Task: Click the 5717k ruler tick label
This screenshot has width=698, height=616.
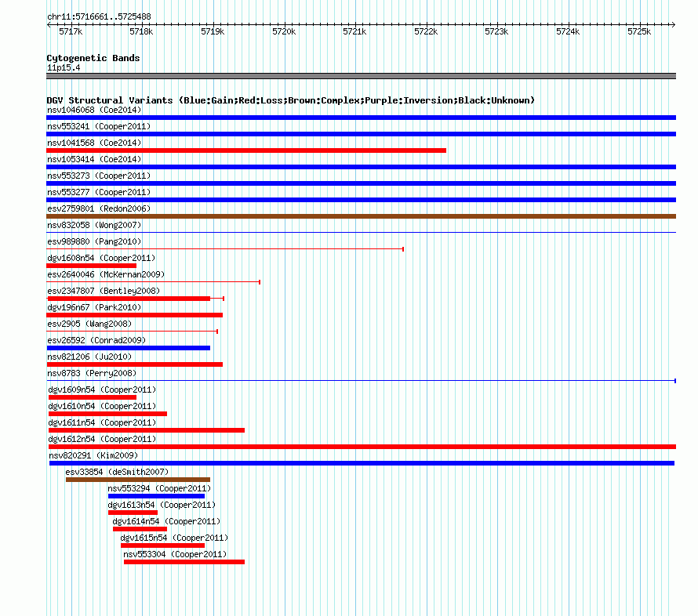Action: 71,31
